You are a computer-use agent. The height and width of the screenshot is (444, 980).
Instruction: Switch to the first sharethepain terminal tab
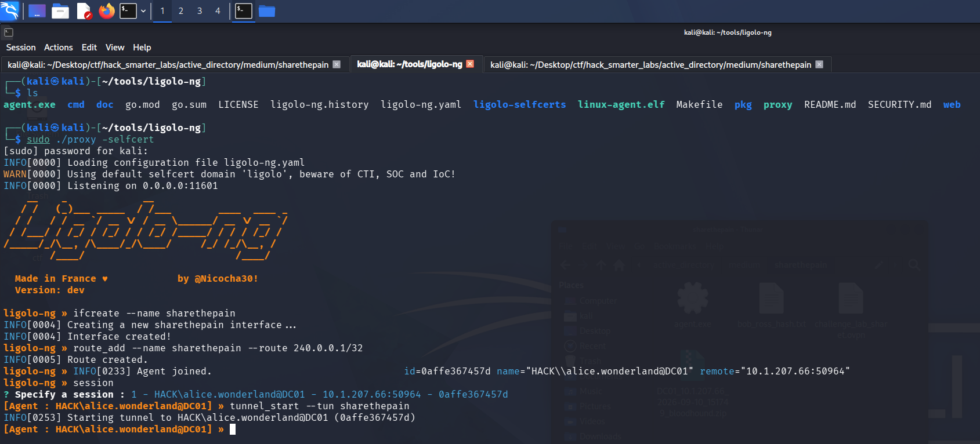coord(168,65)
